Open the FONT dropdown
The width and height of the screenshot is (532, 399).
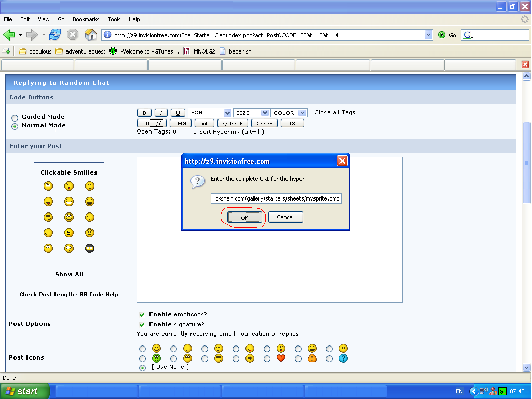click(210, 113)
